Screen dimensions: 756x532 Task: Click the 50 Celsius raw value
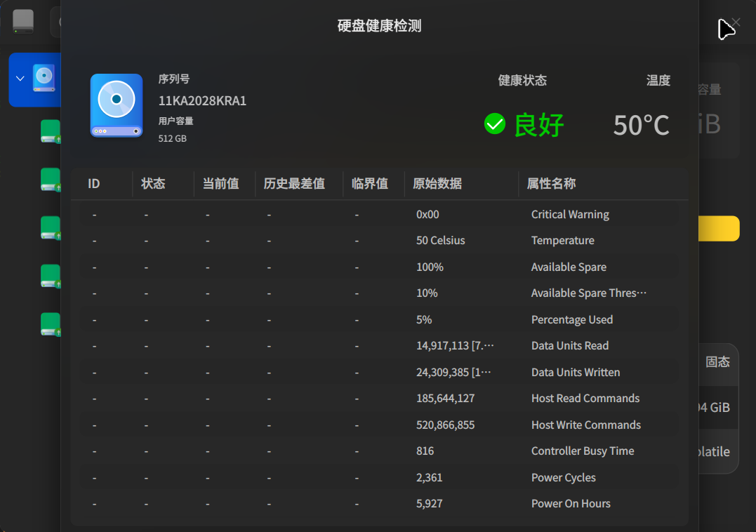pyautogui.click(x=441, y=241)
